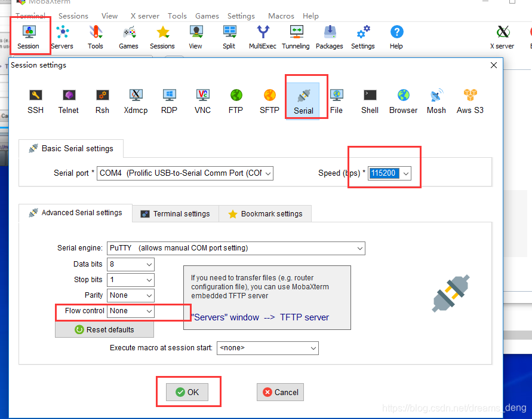Switch to Bookmark settings tab

[x=265, y=214]
